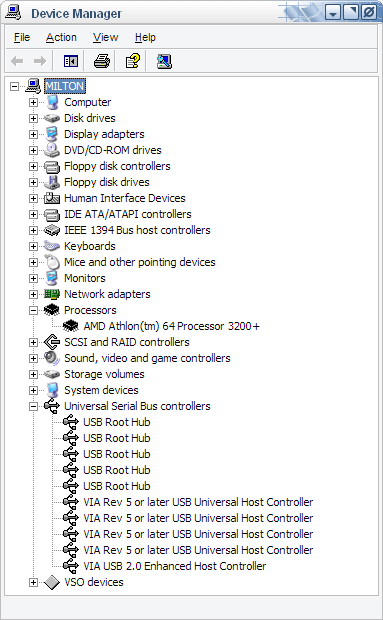
Task: Expand the System devices category
Action: point(34,390)
